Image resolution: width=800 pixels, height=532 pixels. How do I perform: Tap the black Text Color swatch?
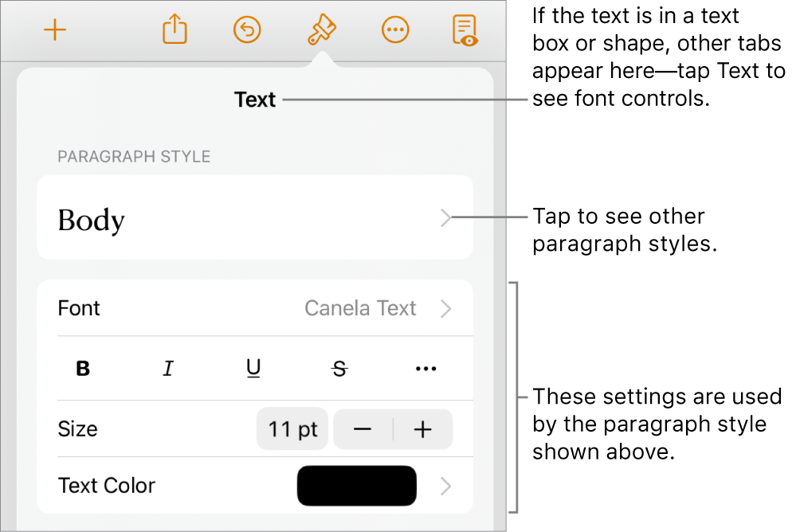pyautogui.click(x=356, y=486)
